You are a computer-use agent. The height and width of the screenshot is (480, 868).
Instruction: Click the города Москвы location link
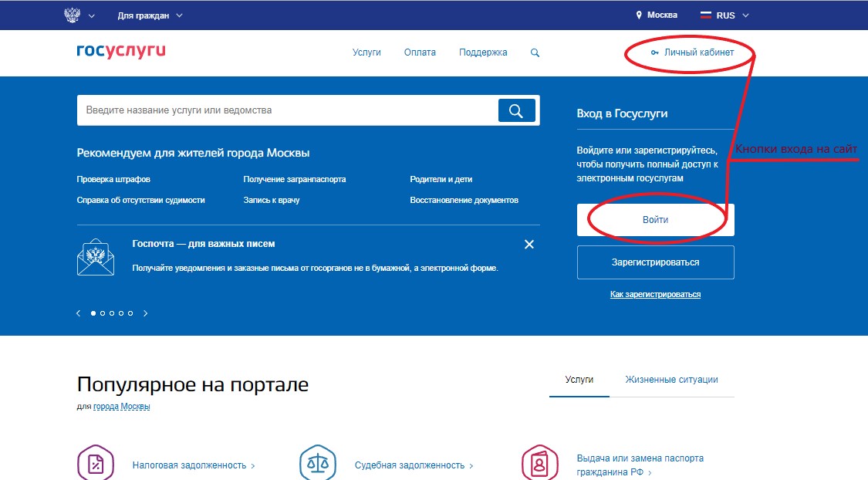click(122, 407)
